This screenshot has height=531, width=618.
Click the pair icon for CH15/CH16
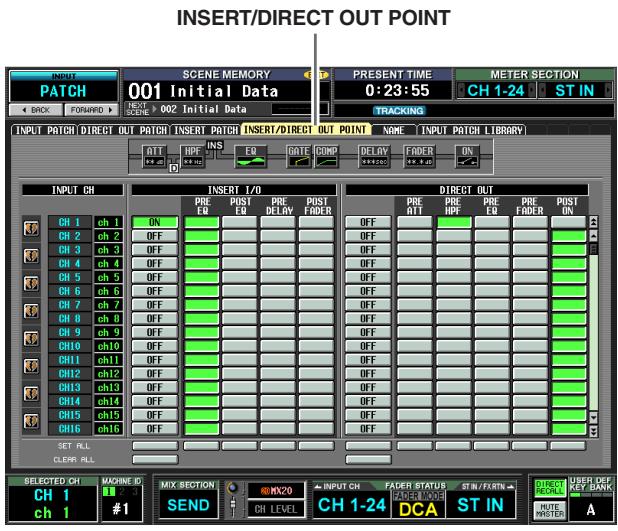point(32,421)
